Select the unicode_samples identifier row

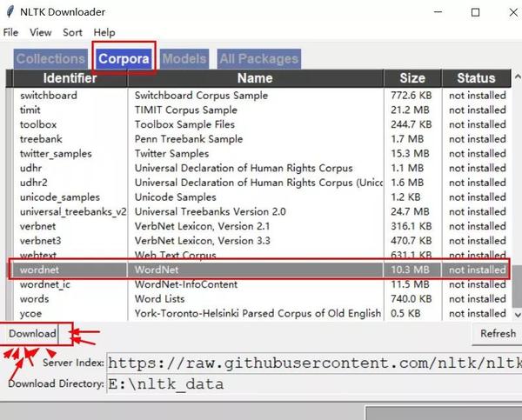click(x=60, y=197)
